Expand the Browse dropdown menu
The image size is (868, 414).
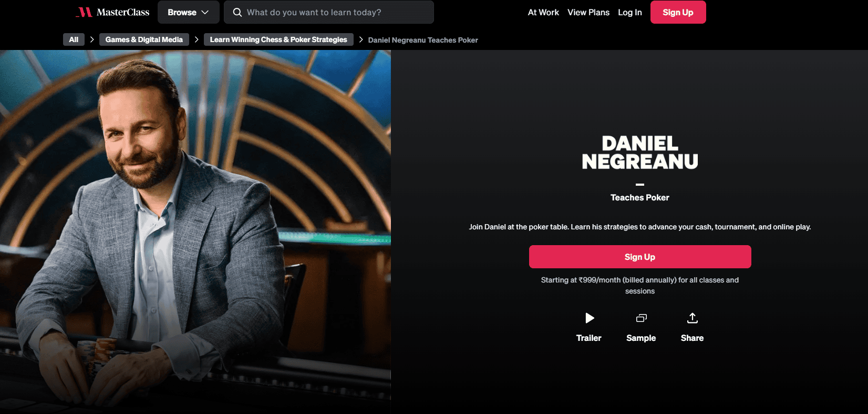pyautogui.click(x=188, y=12)
